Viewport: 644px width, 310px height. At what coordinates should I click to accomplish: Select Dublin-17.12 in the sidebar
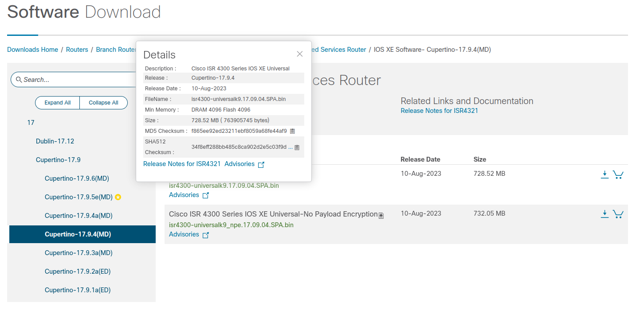(x=55, y=141)
